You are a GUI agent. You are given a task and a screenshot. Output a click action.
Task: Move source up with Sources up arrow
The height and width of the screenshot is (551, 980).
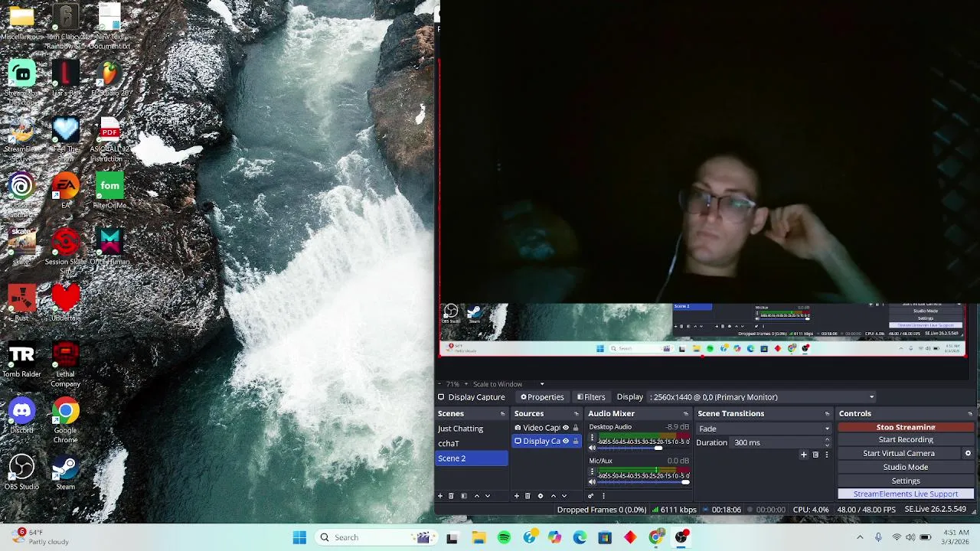(x=553, y=496)
